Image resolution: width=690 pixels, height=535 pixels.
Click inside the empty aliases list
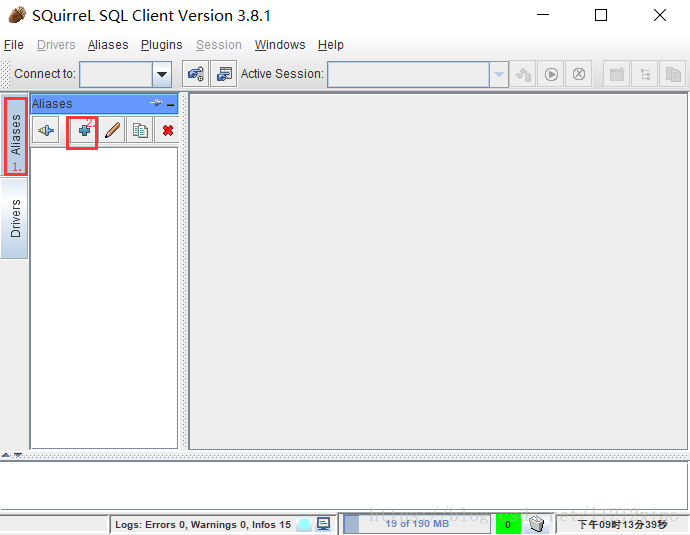(x=104, y=298)
